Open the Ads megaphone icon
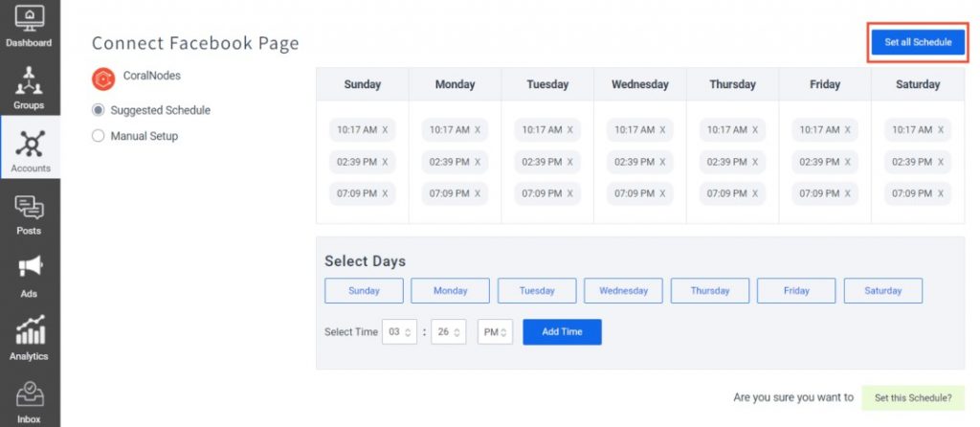Viewport: 980px width, 427px height. coord(30,267)
